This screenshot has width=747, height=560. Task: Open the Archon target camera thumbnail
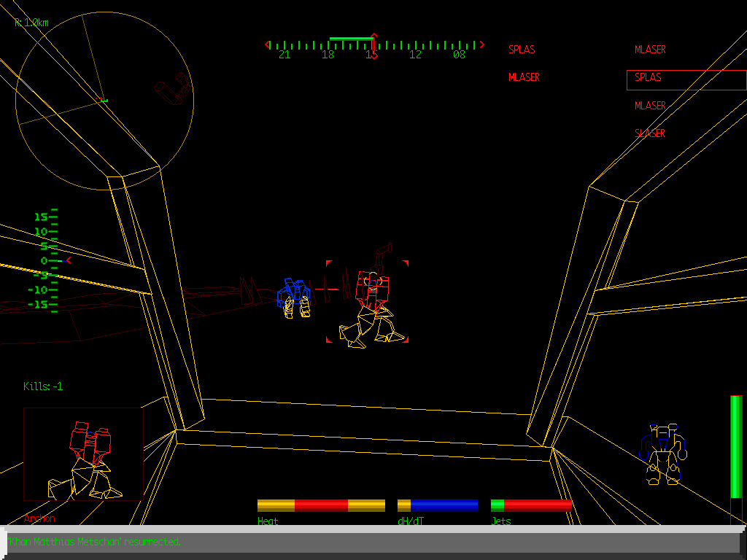[x=83, y=454]
